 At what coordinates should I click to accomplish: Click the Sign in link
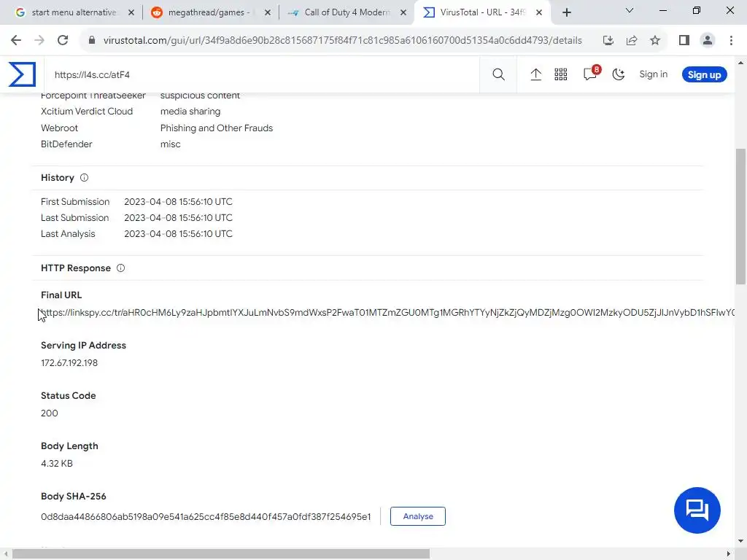[x=653, y=74]
